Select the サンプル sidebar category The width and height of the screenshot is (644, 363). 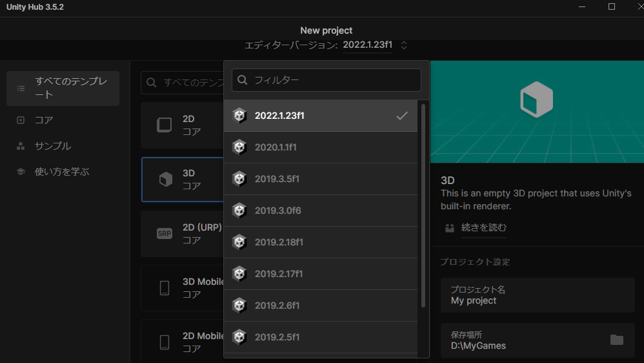pos(63,146)
